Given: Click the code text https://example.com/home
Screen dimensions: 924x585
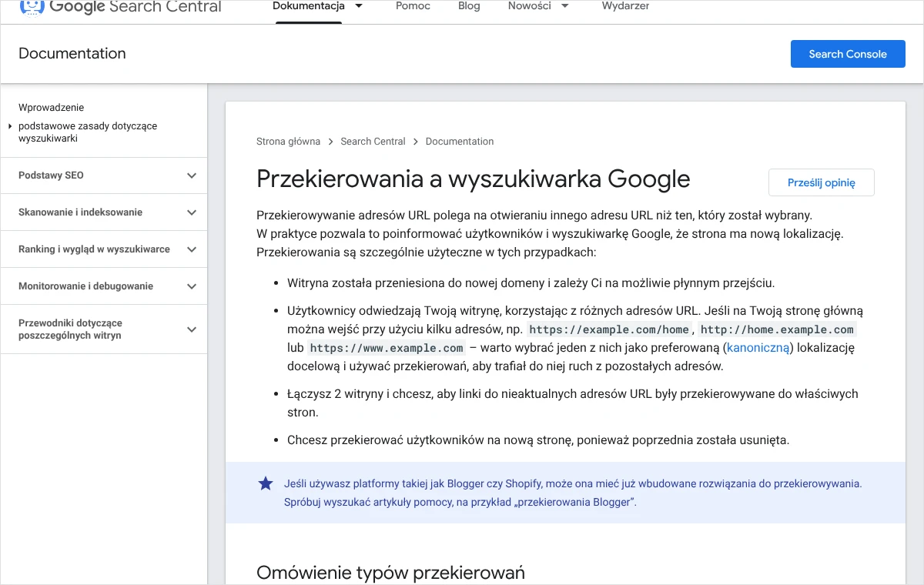Looking at the screenshot, I should click(x=609, y=329).
